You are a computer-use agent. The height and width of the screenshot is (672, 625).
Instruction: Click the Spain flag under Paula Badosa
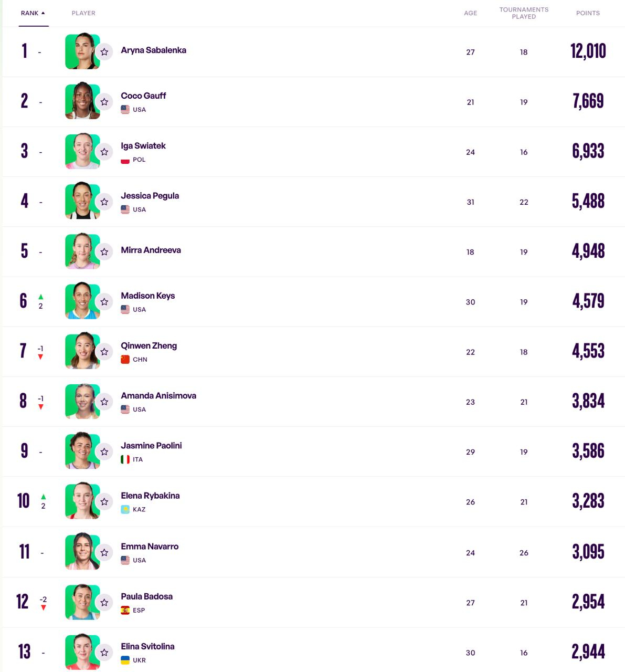pos(125,610)
